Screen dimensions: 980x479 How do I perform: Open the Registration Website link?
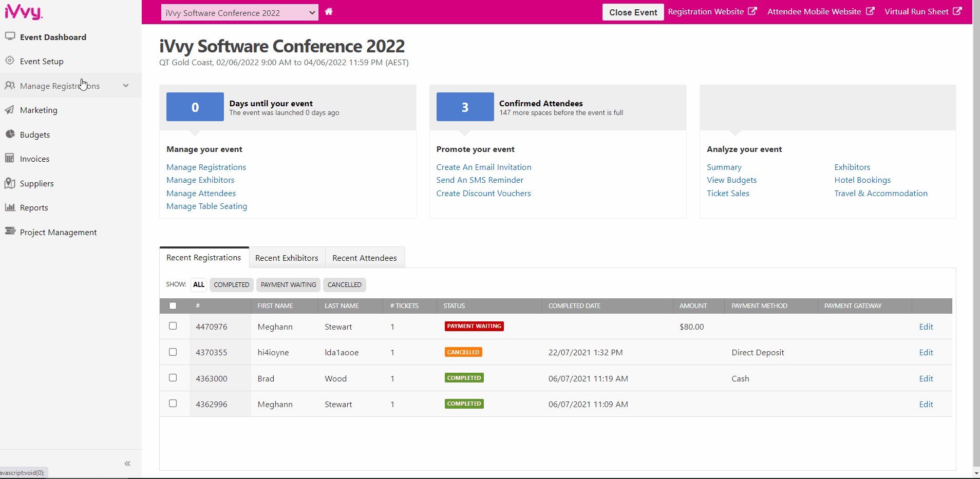tap(706, 12)
